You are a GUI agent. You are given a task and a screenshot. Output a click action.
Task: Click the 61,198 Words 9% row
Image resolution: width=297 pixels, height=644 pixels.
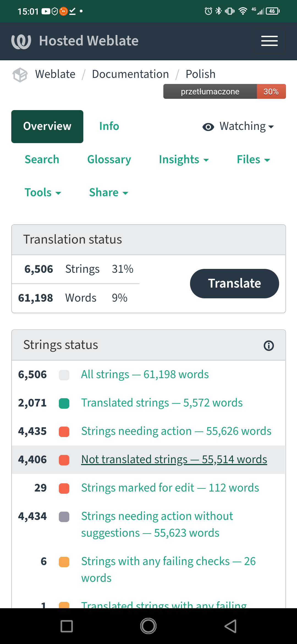click(x=76, y=298)
